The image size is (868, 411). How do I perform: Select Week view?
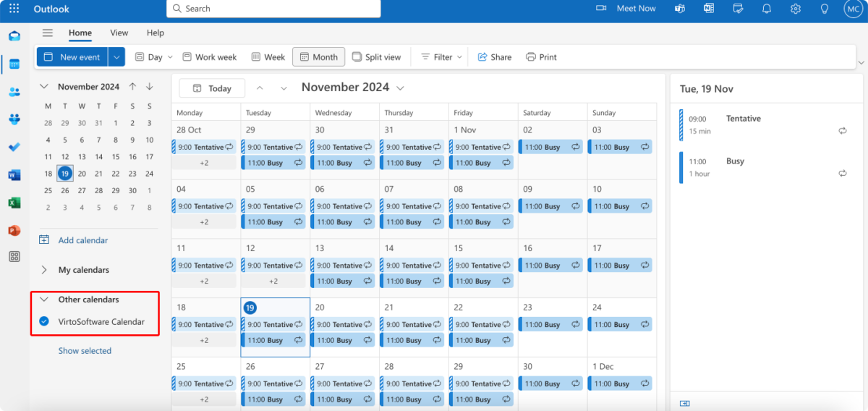tap(268, 57)
